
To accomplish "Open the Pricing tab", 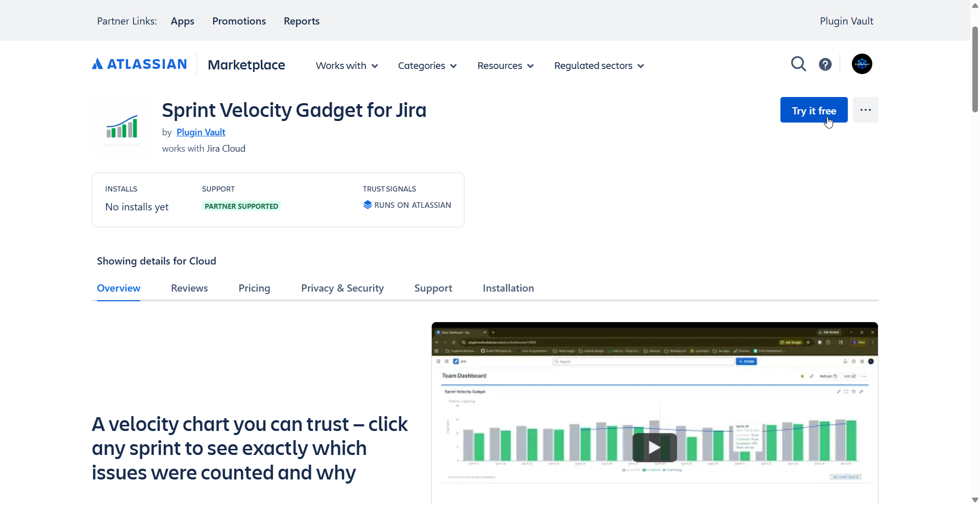I will click(254, 288).
